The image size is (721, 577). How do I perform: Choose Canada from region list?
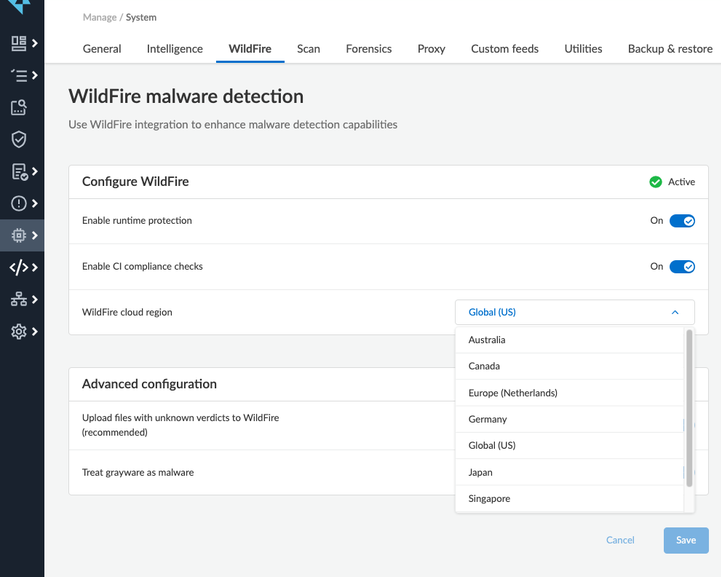tap(569, 366)
